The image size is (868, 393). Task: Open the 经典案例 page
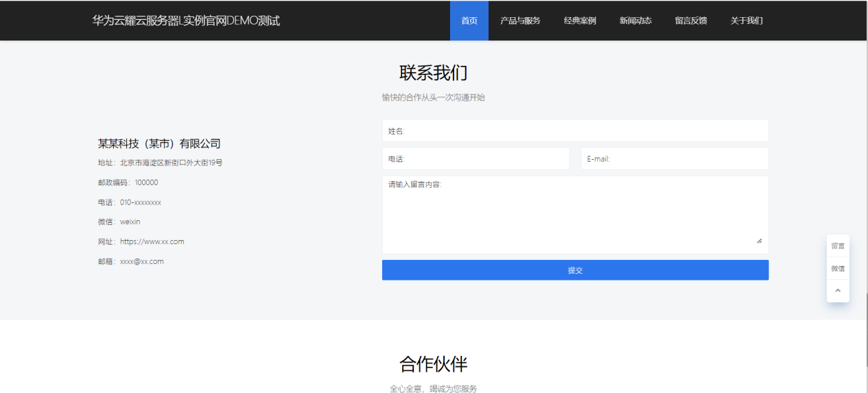pos(580,21)
